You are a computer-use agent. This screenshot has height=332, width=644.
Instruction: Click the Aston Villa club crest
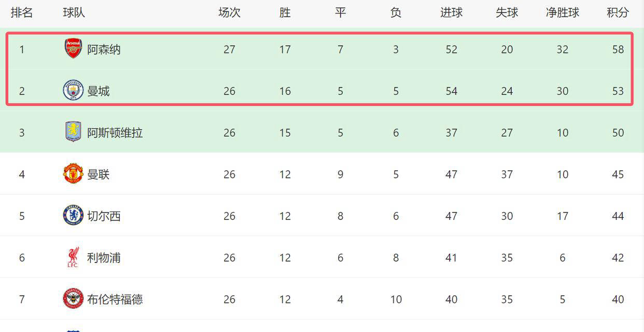[x=73, y=132]
